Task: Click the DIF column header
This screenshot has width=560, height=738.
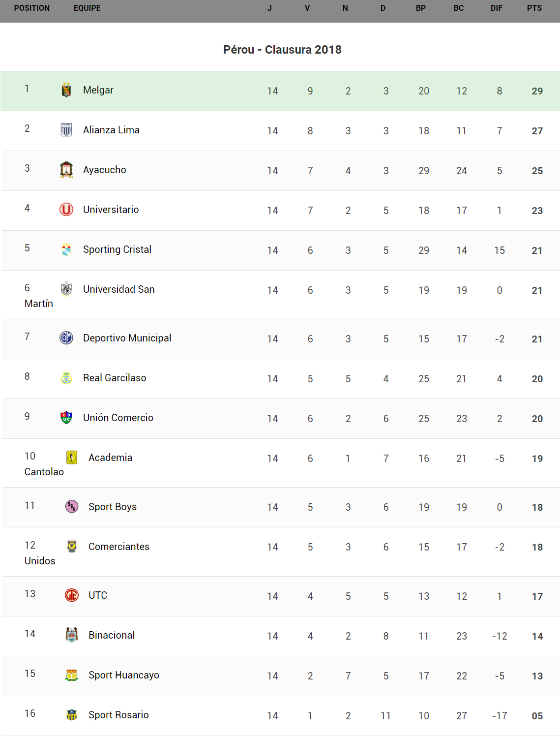Action: [x=496, y=8]
